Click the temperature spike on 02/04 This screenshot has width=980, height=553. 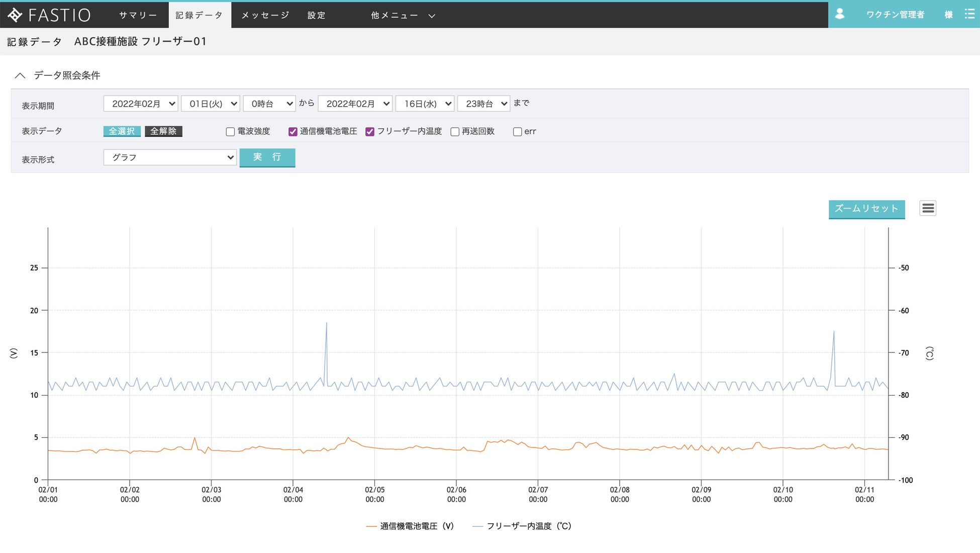click(x=327, y=324)
